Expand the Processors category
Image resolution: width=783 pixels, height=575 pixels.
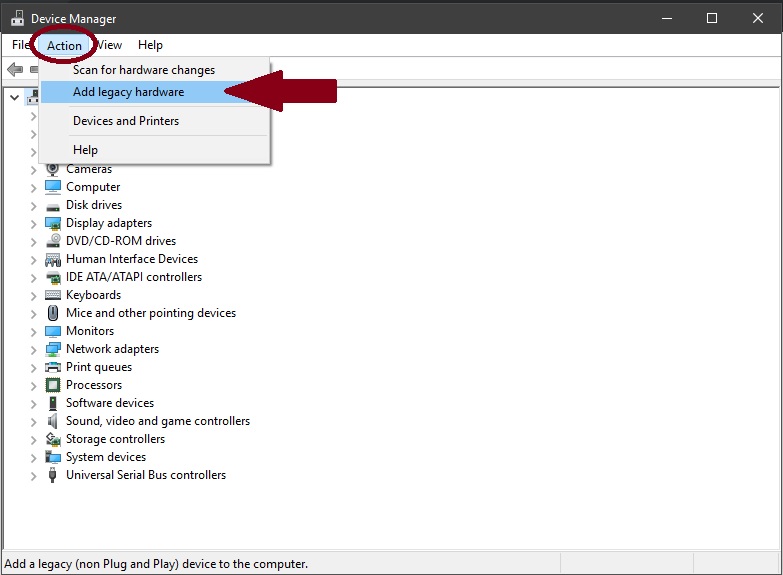[33, 386]
